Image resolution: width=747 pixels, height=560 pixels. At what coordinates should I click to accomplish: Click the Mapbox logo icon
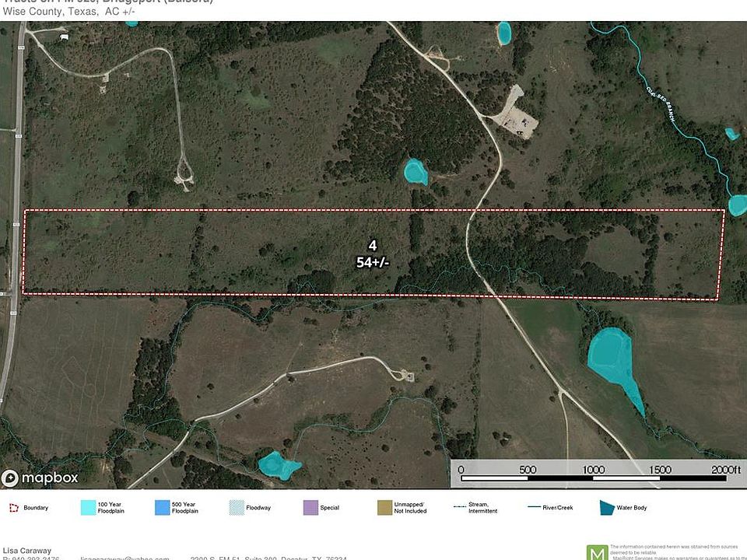11,478
